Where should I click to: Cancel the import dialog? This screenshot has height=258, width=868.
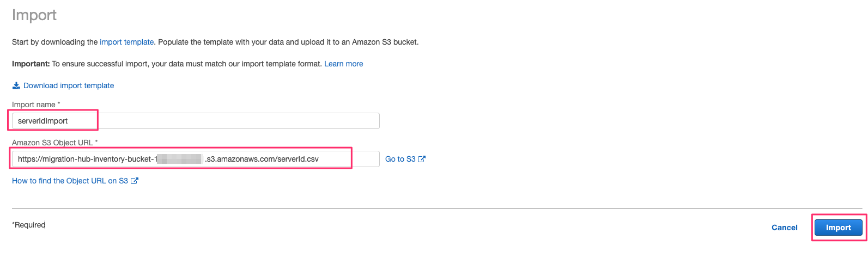coord(785,228)
